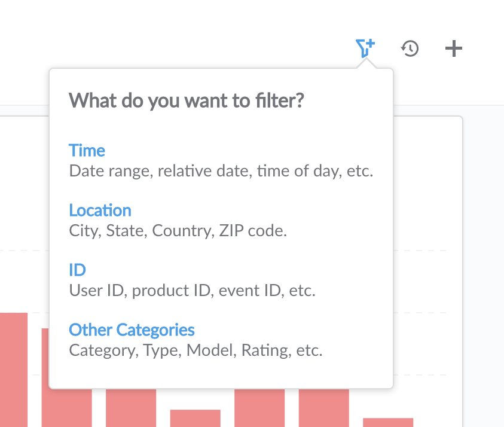Click the plus icon in the header

(454, 48)
